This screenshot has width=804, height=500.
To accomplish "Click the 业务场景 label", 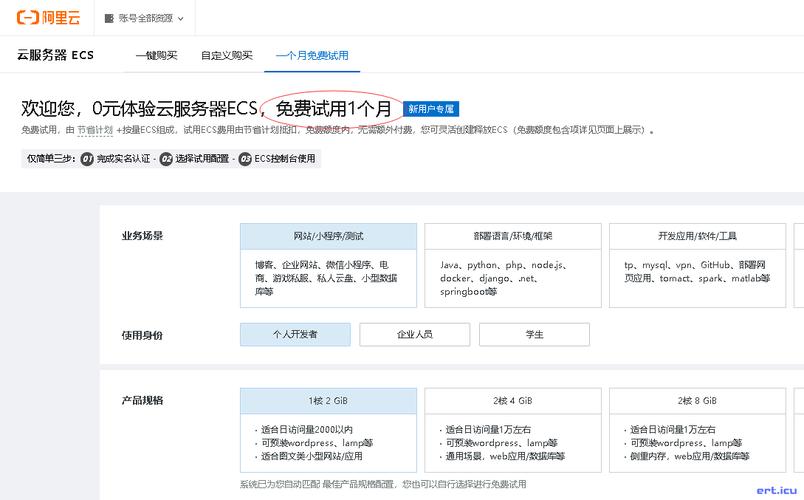I will tap(142, 236).
